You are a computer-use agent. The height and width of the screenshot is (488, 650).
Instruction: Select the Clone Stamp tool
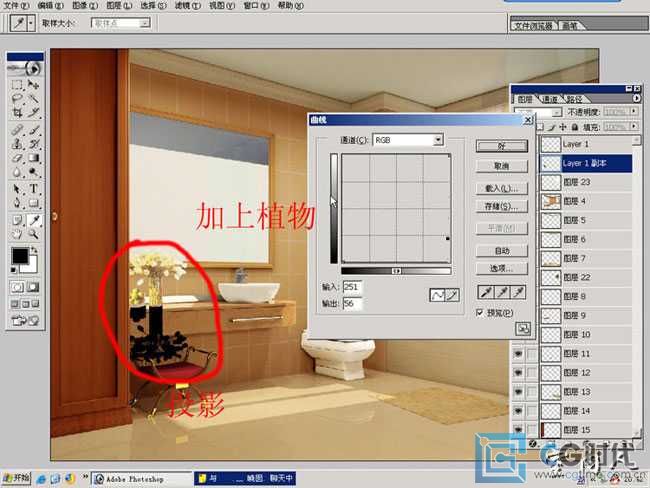click(17, 144)
